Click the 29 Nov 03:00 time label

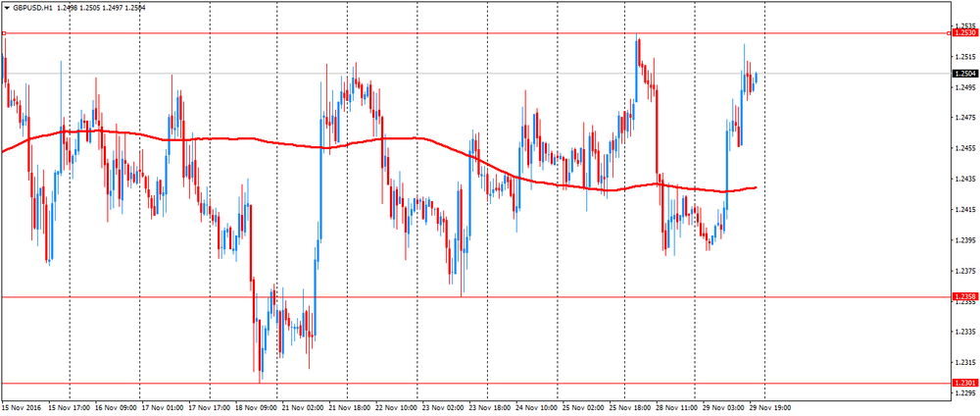723,407
